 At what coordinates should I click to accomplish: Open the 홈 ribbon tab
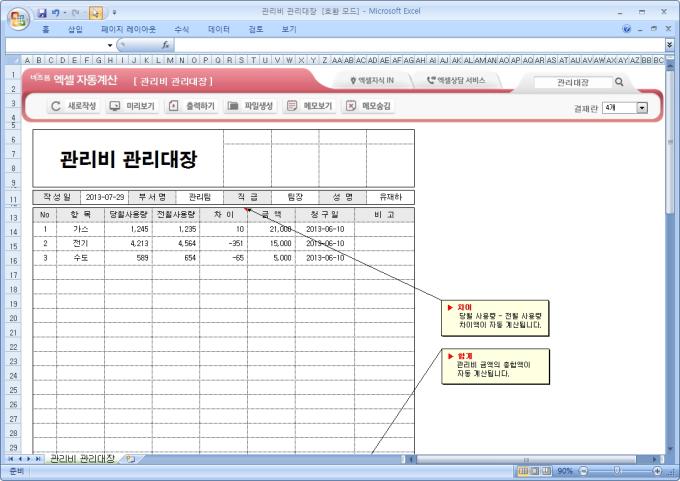(46, 29)
